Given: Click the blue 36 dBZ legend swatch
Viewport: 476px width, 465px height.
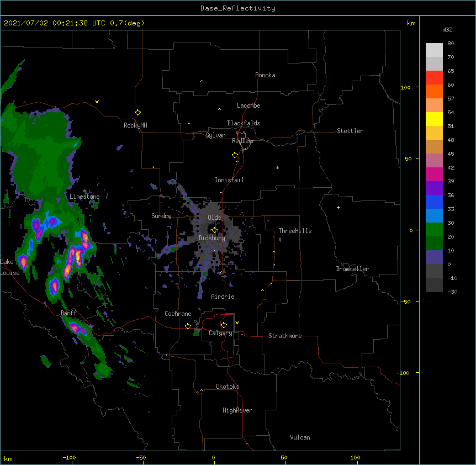Looking at the screenshot, I should click(x=434, y=202).
